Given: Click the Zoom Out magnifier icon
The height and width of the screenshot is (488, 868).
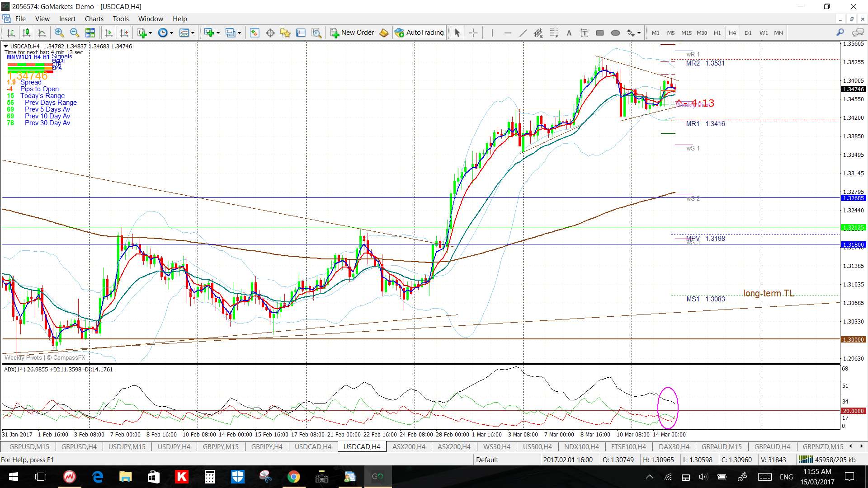Looking at the screenshot, I should coord(75,33).
